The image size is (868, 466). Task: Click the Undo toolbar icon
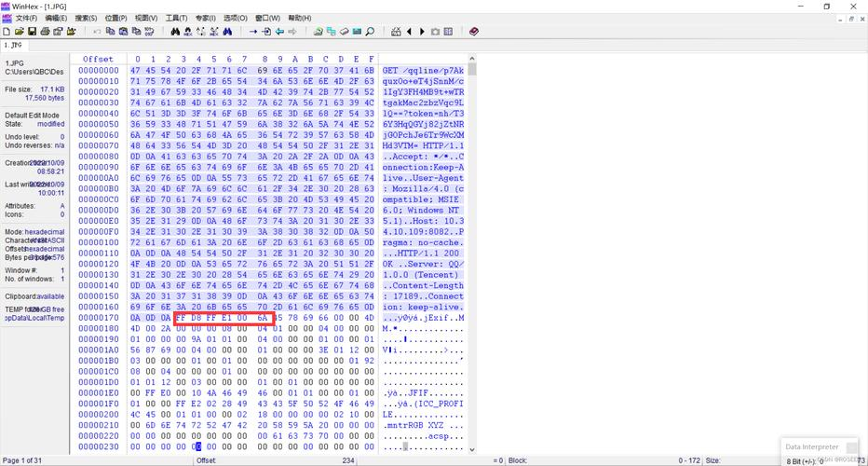click(x=97, y=32)
